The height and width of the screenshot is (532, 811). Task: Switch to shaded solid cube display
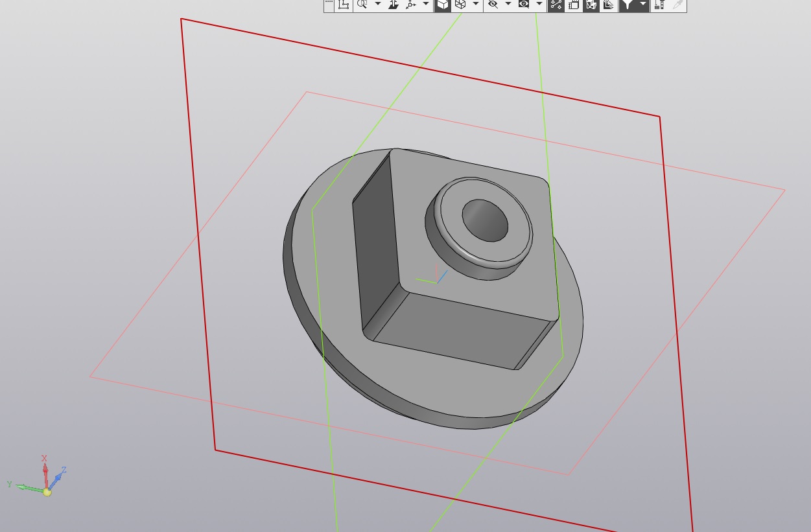[442, 5]
